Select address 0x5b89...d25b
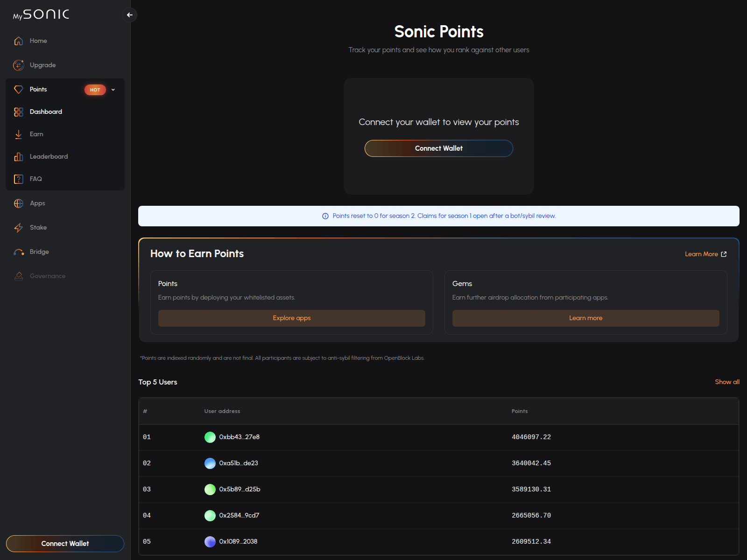 pos(240,490)
